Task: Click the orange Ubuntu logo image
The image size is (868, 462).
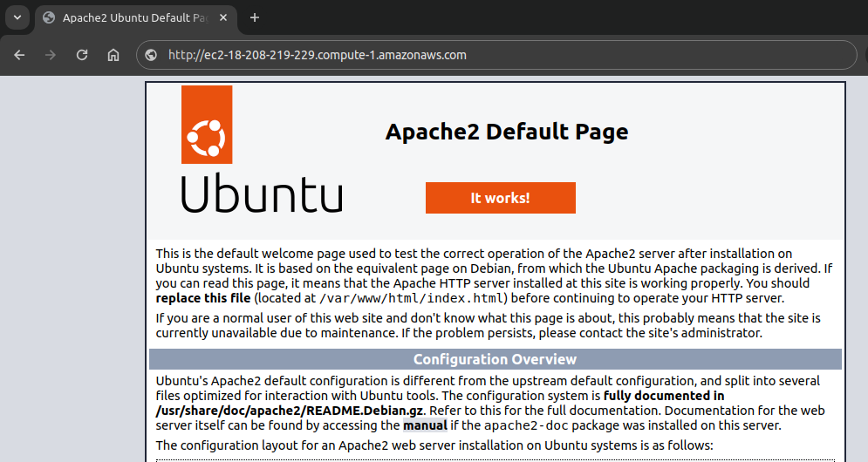Action: pyautogui.click(x=207, y=125)
